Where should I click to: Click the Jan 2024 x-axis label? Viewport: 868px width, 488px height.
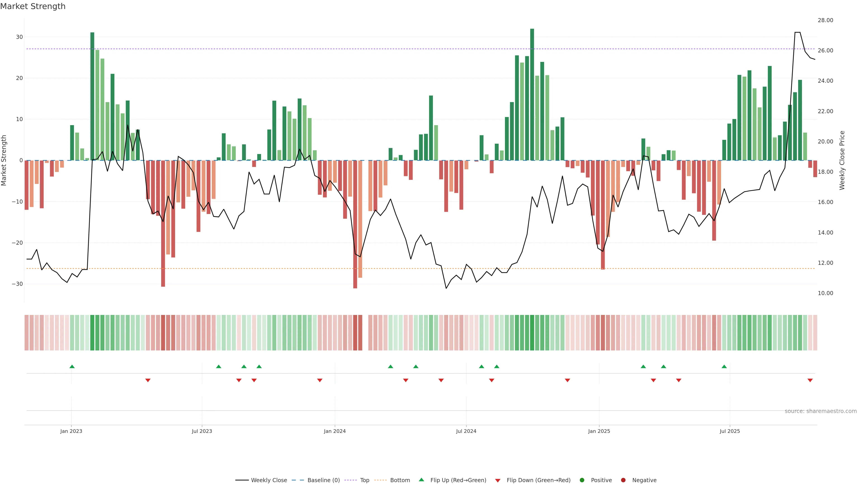(x=335, y=431)
